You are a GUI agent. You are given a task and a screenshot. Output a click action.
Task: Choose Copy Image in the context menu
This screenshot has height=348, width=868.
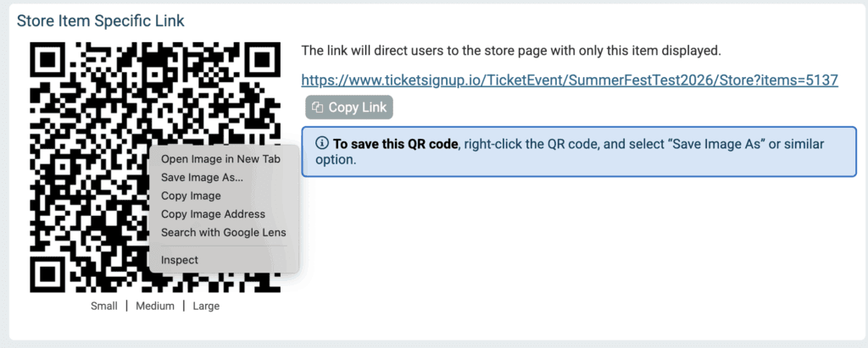tap(191, 196)
